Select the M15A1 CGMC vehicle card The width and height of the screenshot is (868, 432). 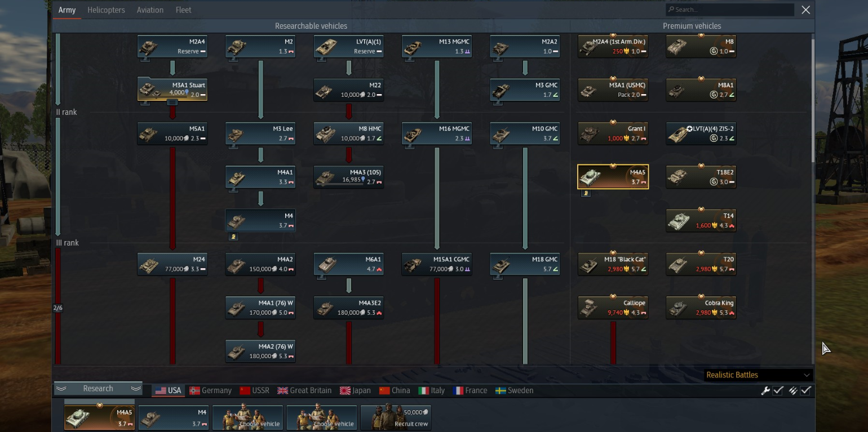(437, 264)
